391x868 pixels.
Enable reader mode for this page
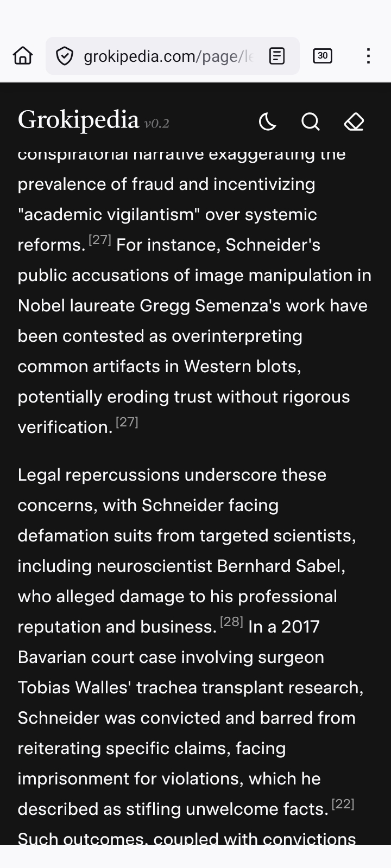(x=277, y=56)
